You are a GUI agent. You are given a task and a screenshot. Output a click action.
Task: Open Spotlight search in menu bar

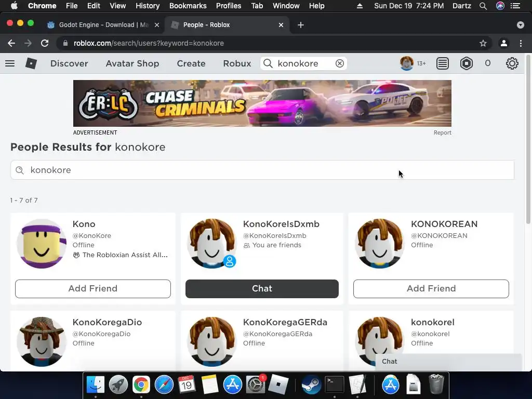click(483, 6)
